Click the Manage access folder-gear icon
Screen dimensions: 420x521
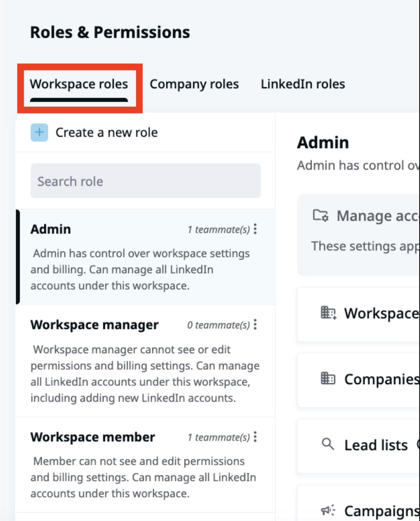(x=320, y=215)
